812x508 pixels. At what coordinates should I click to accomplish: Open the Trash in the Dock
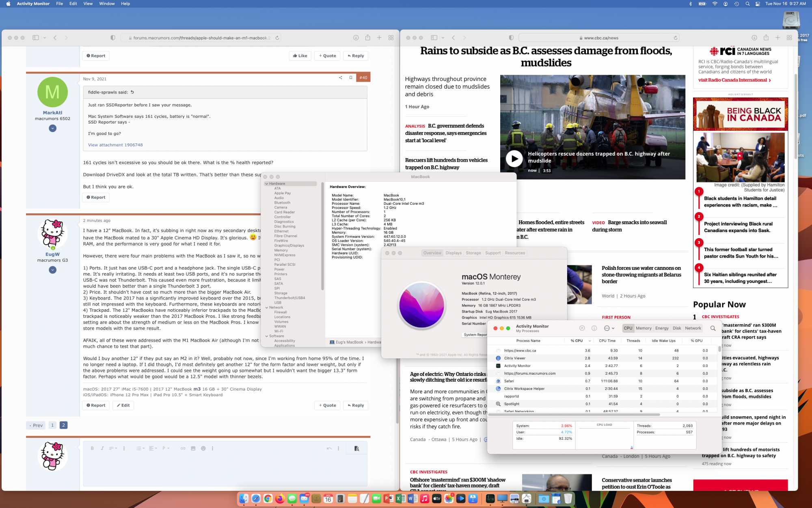click(568, 498)
